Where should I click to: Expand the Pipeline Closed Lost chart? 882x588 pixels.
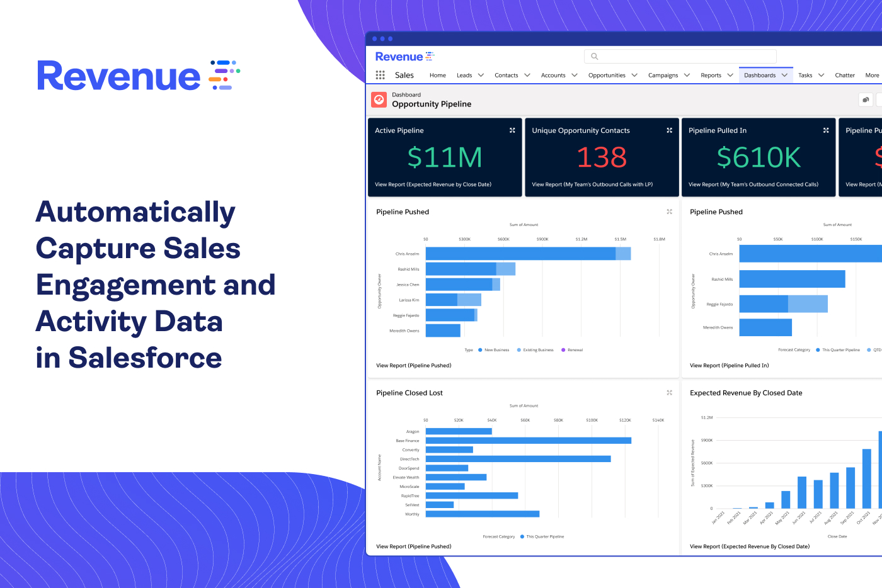point(668,392)
